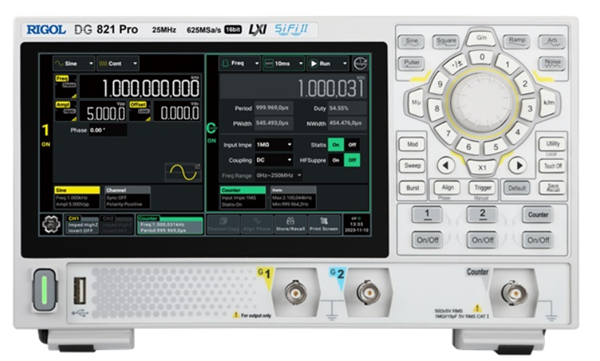This screenshot has height=361, width=600.
Task: Select the yellow Sine info tab
Action: 77,197
